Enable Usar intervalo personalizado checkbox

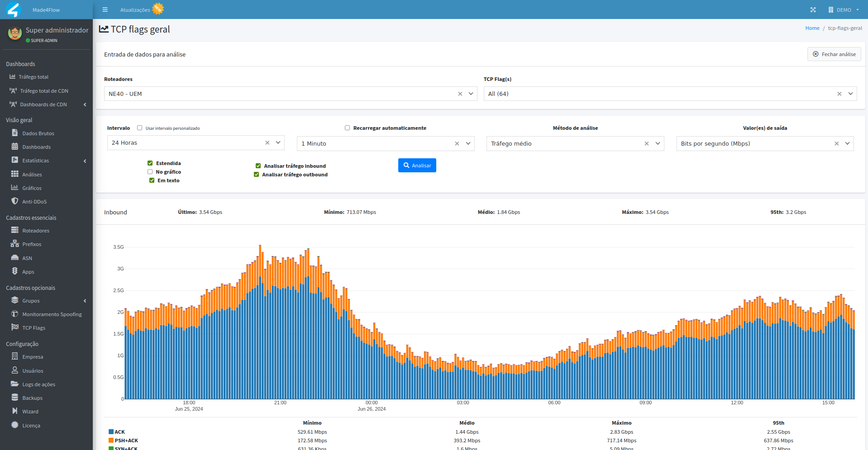coord(140,128)
